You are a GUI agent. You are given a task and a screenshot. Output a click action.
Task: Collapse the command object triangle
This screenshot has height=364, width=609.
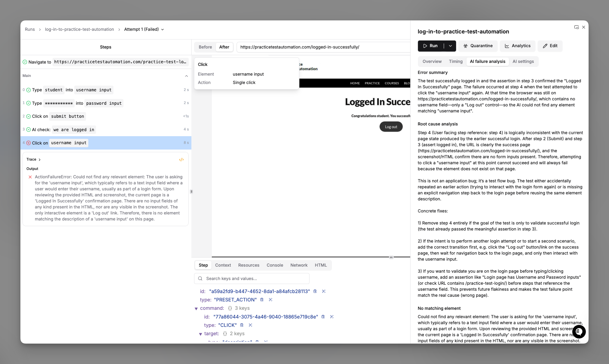tap(196, 308)
